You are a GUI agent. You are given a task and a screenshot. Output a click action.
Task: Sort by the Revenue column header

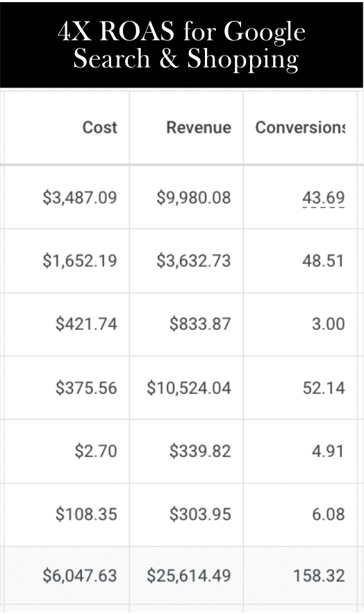199,127
